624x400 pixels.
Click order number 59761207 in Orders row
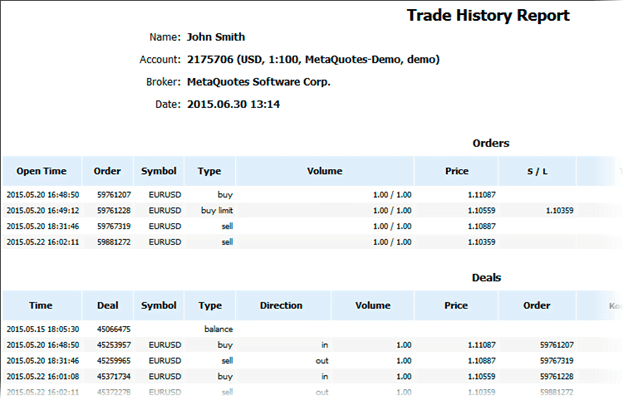114,195
